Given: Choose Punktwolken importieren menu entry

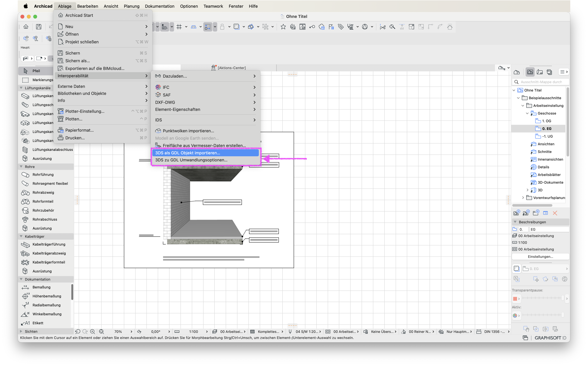Looking at the screenshot, I should 205,131.
